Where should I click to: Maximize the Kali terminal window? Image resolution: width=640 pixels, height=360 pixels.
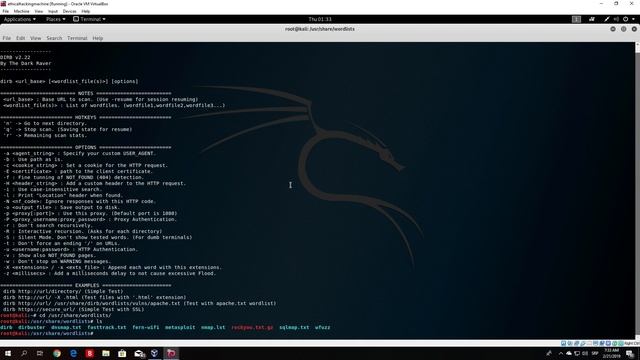[623, 29]
